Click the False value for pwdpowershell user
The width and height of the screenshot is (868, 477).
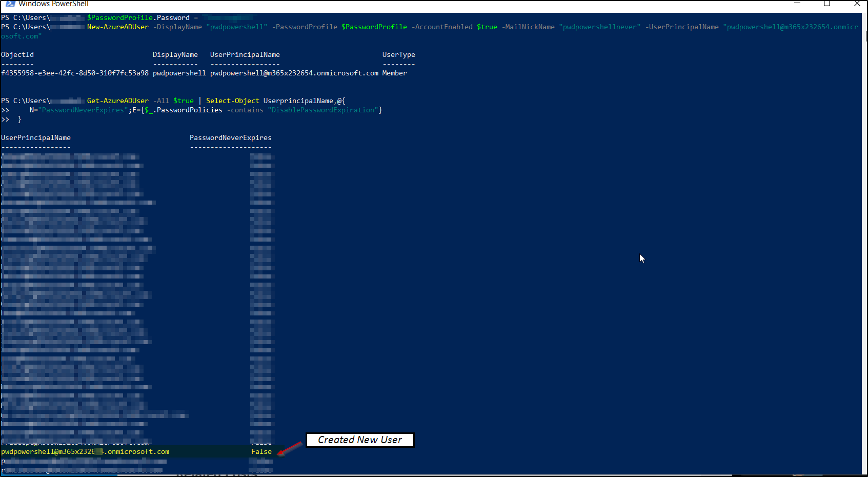261,452
